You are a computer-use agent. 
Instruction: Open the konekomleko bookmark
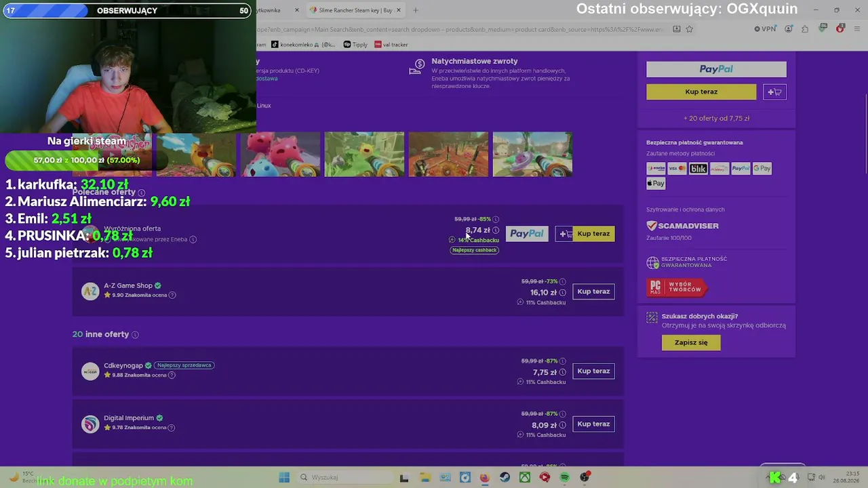point(304,45)
